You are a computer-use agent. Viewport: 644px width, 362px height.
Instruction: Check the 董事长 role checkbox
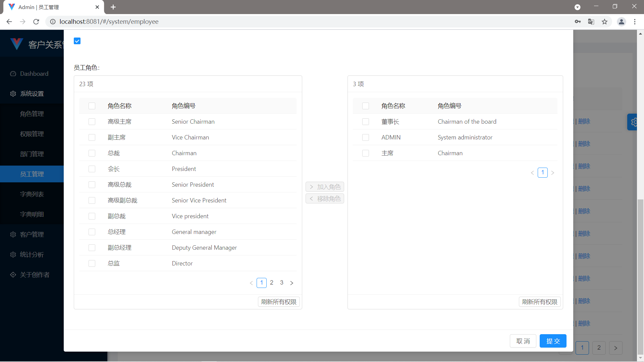click(x=366, y=122)
